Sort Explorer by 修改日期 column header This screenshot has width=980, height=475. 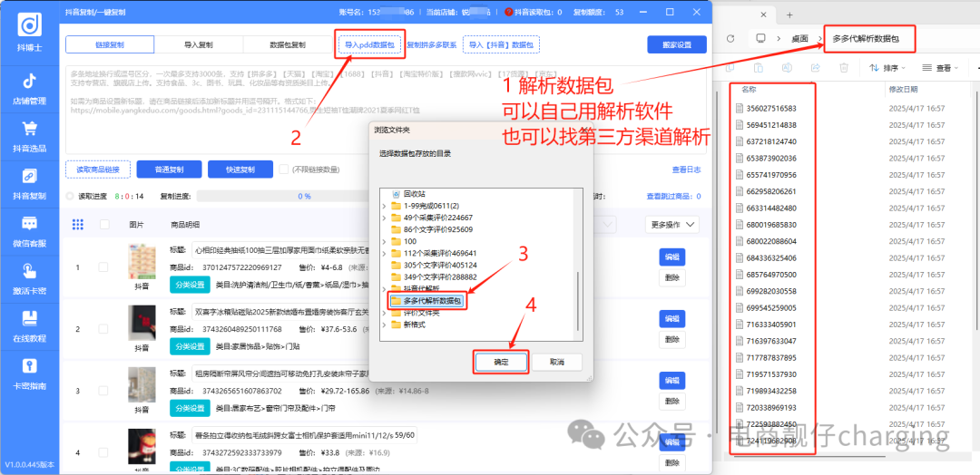903,89
